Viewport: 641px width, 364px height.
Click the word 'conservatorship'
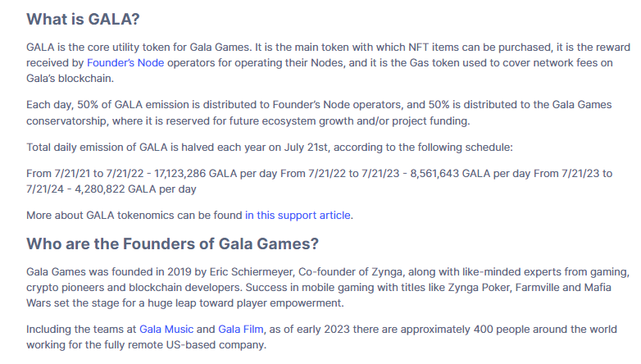click(67, 121)
